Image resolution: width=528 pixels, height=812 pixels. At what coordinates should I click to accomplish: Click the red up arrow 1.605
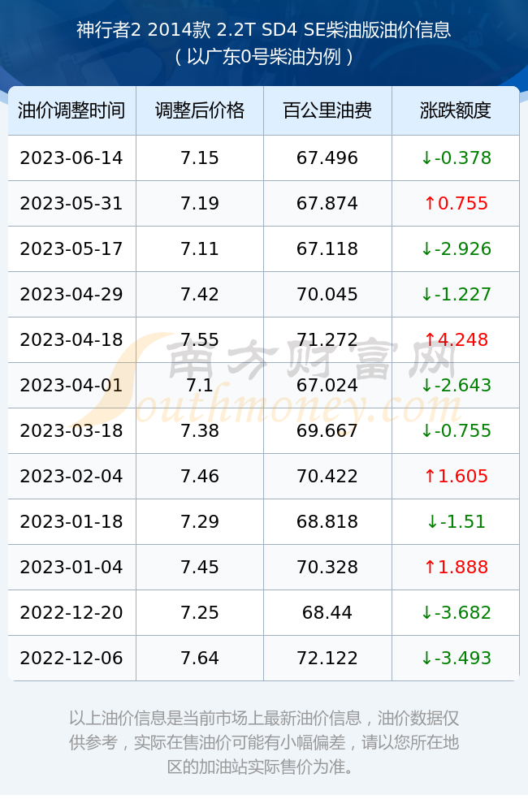(x=456, y=477)
